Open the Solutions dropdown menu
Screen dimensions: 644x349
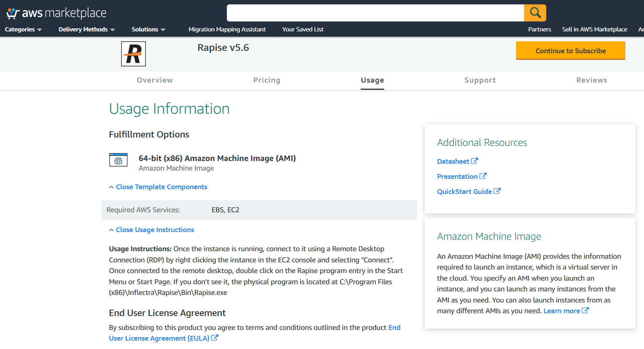(148, 29)
